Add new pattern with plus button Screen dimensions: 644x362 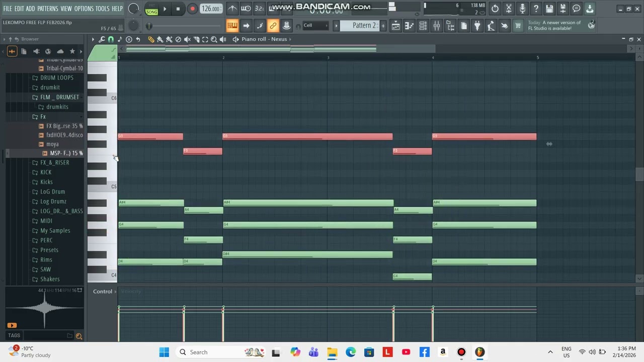coord(383,26)
